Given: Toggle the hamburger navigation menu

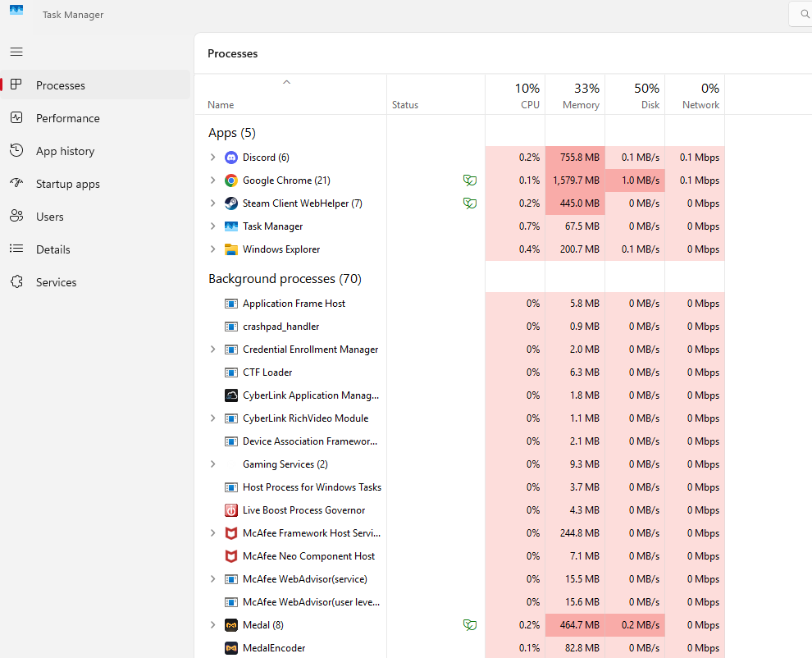Looking at the screenshot, I should [x=16, y=52].
